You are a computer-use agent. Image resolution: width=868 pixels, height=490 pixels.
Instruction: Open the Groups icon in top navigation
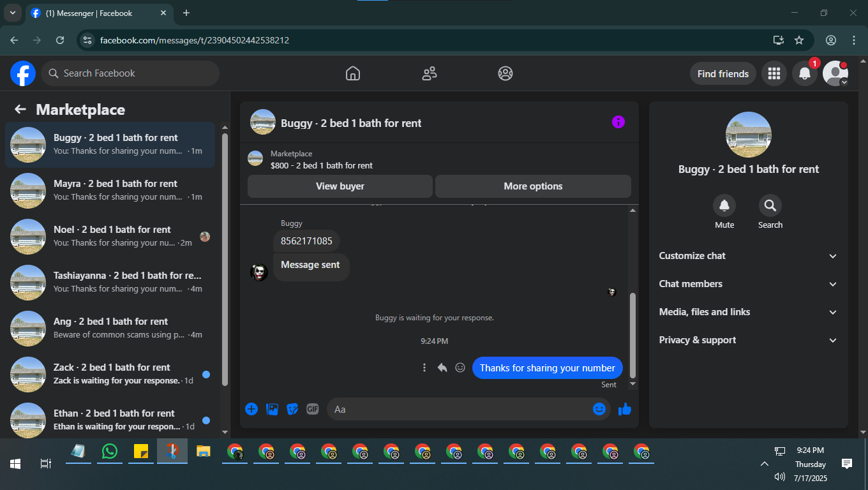coord(505,73)
